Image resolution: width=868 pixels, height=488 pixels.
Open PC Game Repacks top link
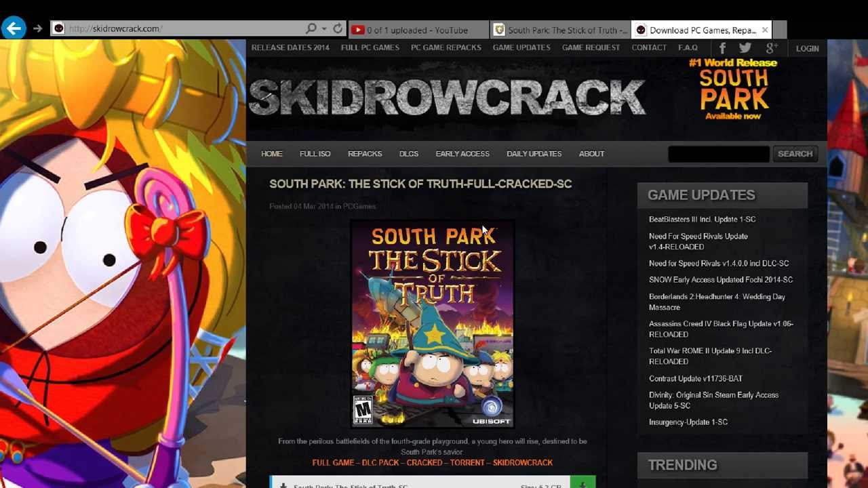(446, 47)
